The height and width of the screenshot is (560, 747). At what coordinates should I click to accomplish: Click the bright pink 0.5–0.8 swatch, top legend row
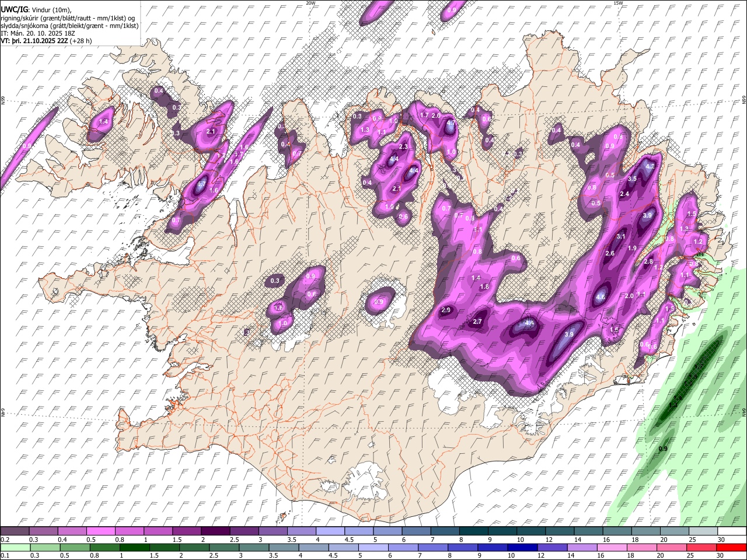click(101, 531)
